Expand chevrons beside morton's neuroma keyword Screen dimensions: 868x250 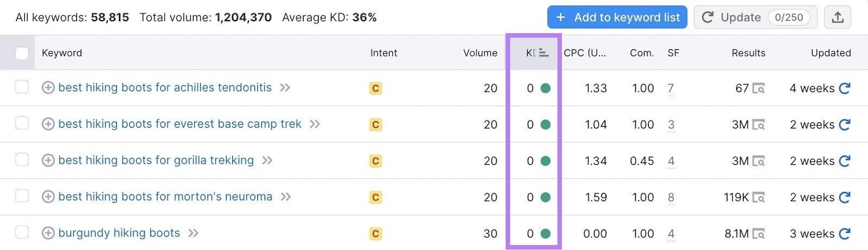[x=286, y=197]
